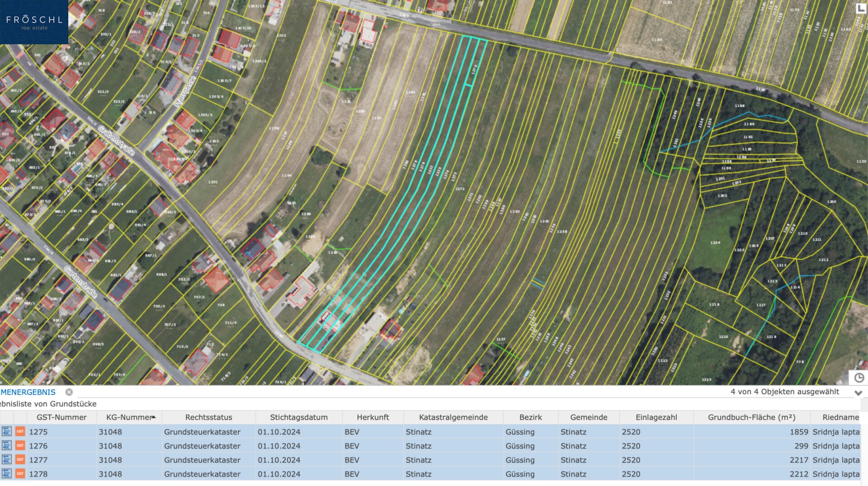
Task: Open the clock history icon on the map
Action: tap(859, 378)
